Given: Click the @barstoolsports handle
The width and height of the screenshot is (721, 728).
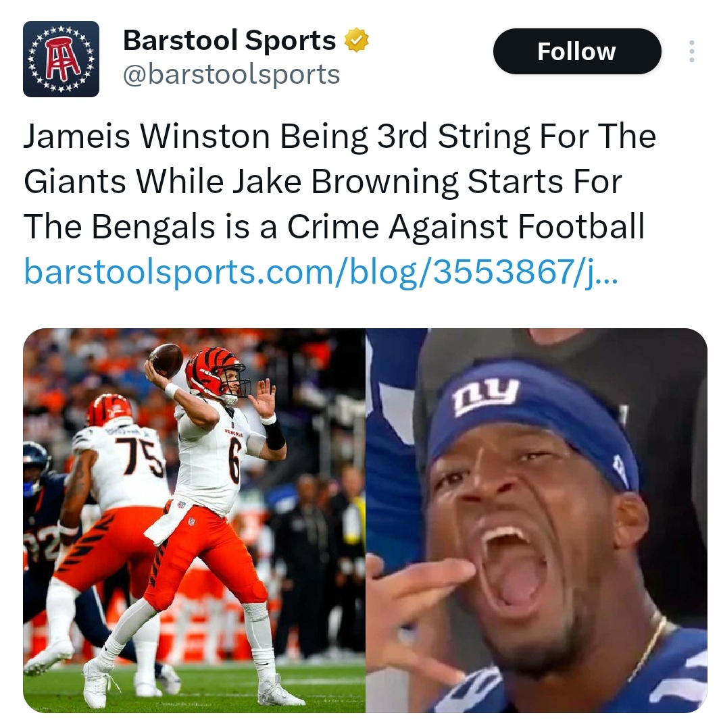Looking at the screenshot, I should (231, 74).
